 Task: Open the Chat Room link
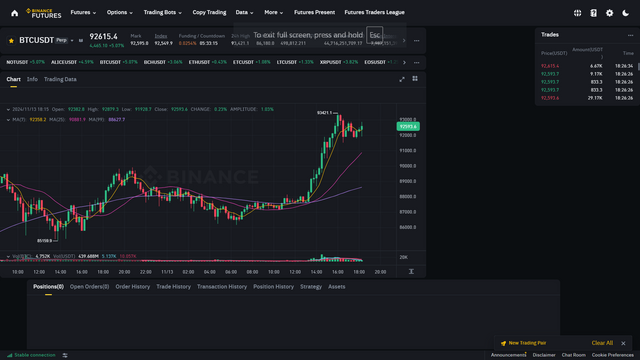click(x=573, y=355)
